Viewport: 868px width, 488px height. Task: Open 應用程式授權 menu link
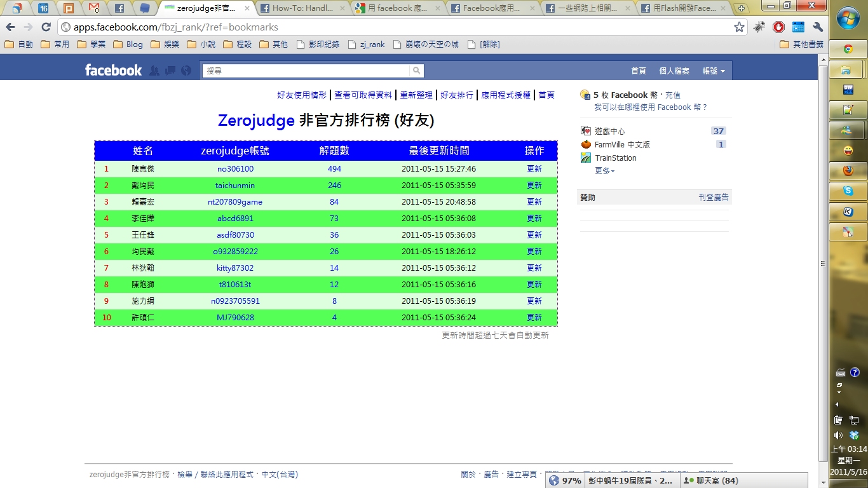[506, 95]
